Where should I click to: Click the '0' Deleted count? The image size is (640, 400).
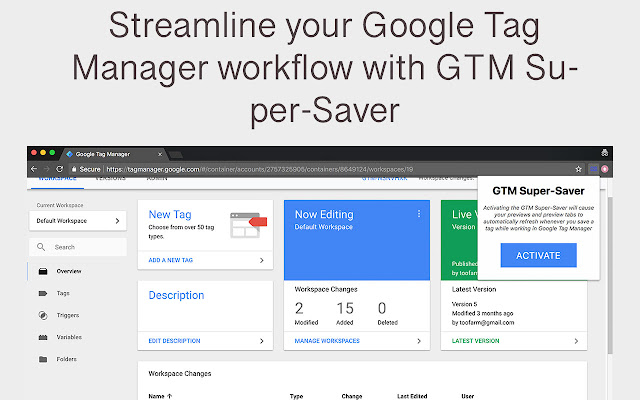click(x=382, y=308)
